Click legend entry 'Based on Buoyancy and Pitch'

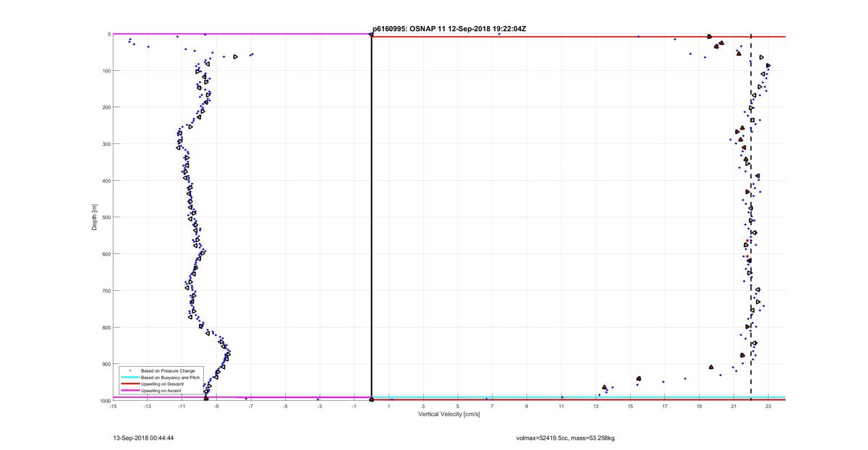pos(171,378)
